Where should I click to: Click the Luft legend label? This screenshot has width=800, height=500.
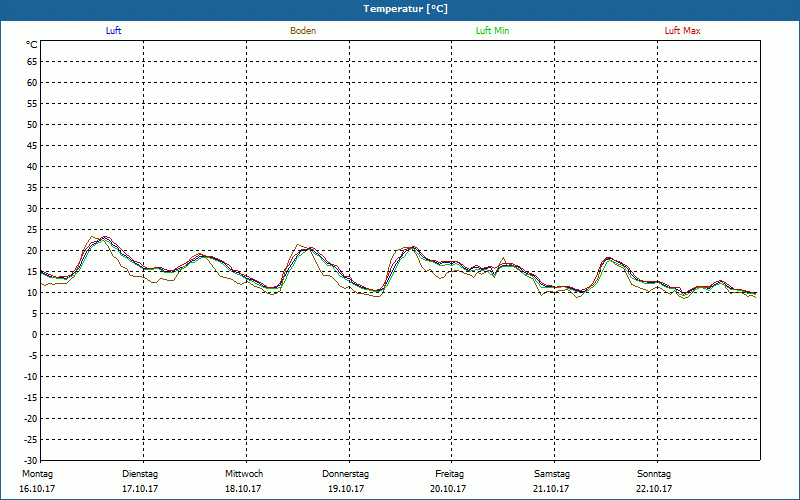[x=113, y=31]
